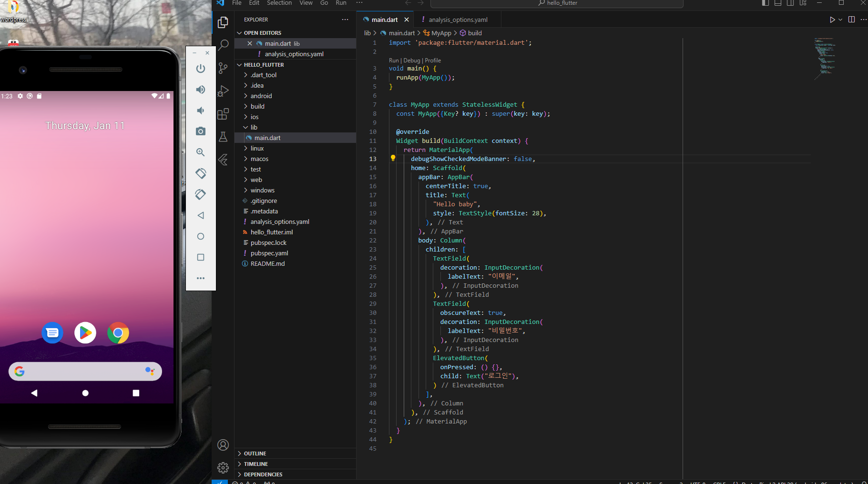The height and width of the screenshot is (484, 868).
Task: Expand the android folder
Action: coord(296,96)
